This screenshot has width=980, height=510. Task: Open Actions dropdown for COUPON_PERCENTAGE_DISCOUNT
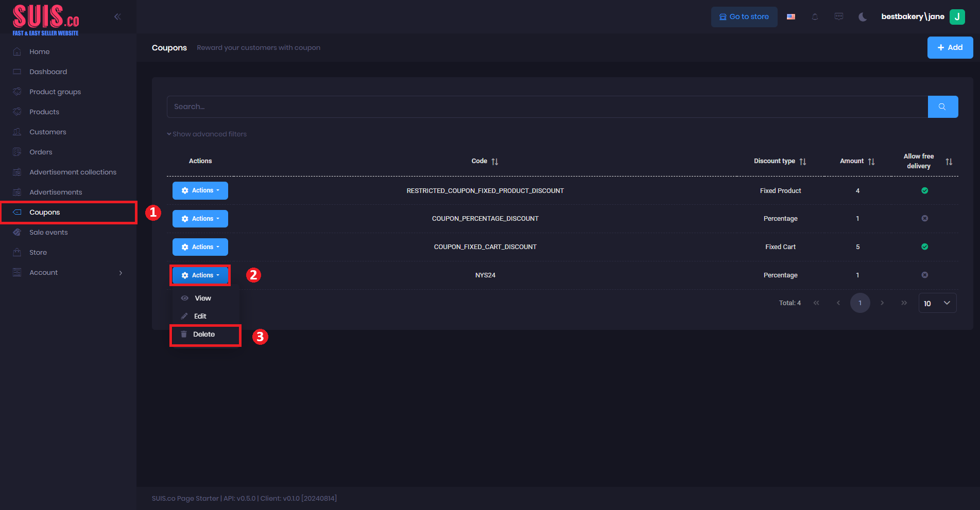pos(200,219)
